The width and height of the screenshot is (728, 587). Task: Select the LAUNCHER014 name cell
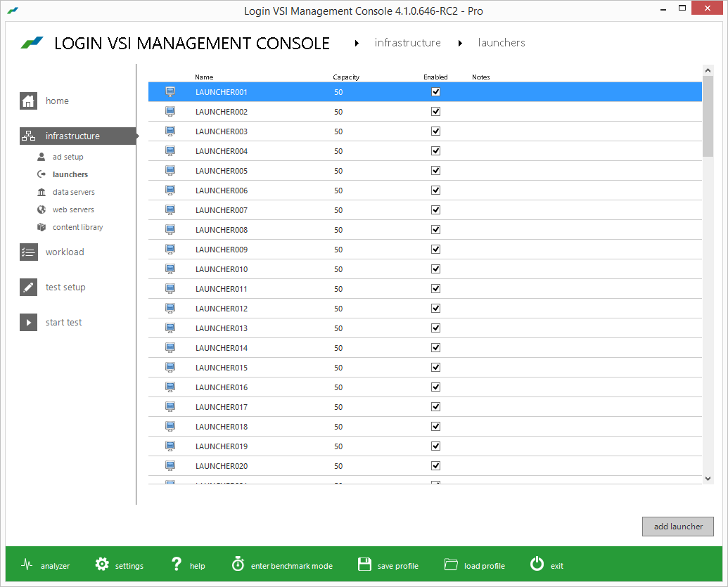(222, 347)
